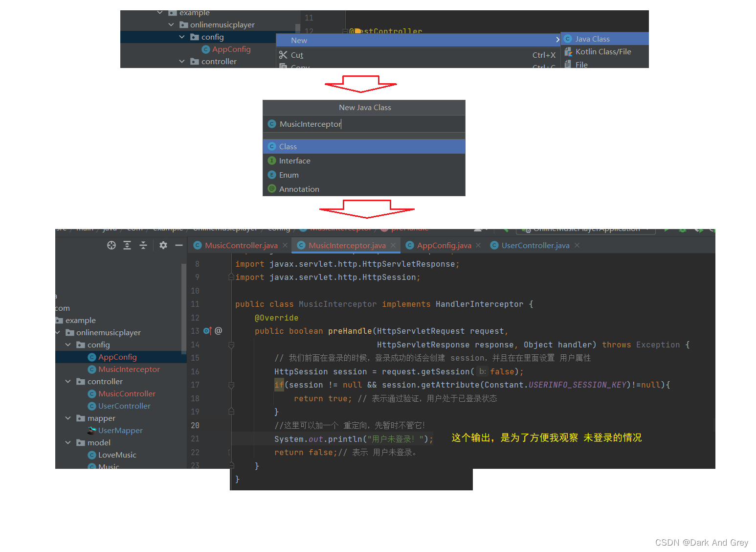Click the Java Class icon in New submenu
Viewport: 756px width, 552px height.
pyautogui.click(x=568, y=39)
